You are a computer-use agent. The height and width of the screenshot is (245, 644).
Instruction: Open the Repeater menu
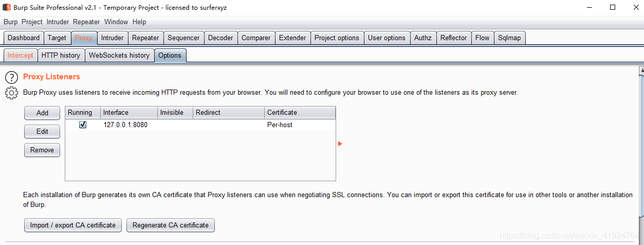86,22
